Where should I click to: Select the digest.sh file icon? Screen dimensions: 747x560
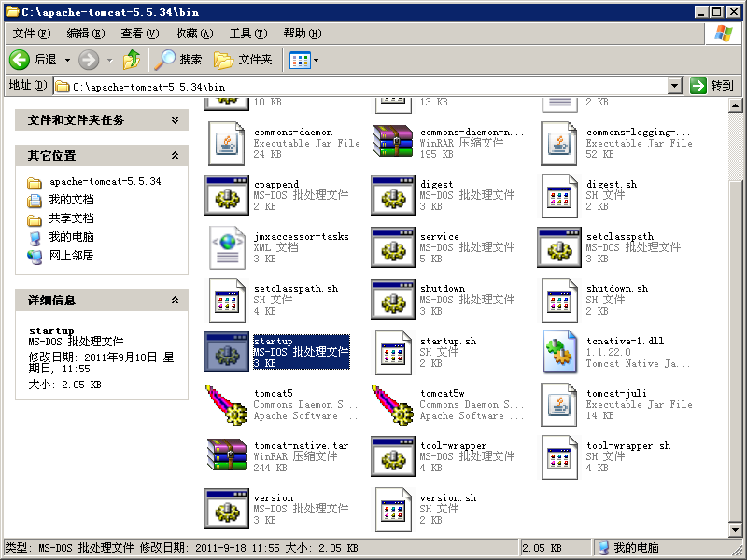(x=559, y=196)
